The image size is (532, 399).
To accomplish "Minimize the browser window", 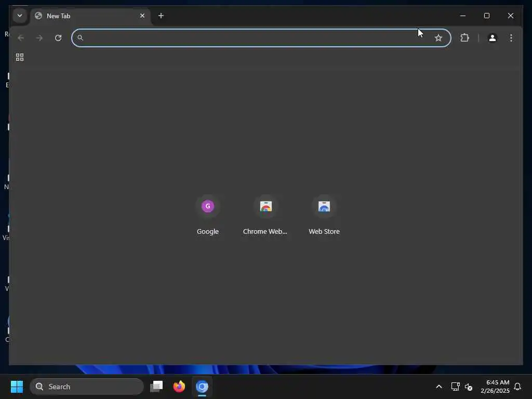I will pos(463,16).
